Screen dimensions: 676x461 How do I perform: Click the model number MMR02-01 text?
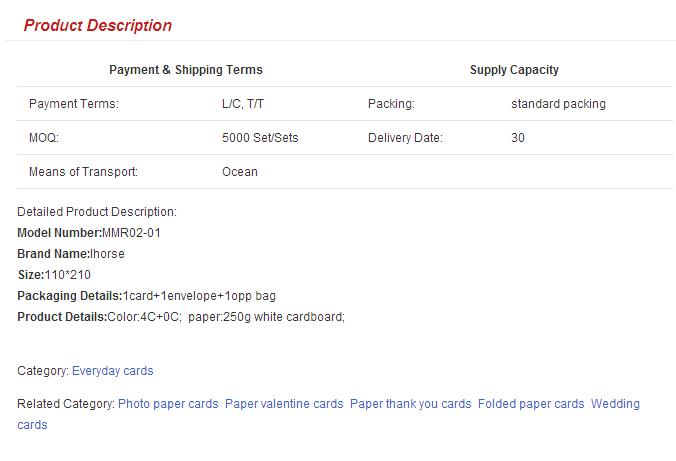pyautogui.click(x=131, y=233)
